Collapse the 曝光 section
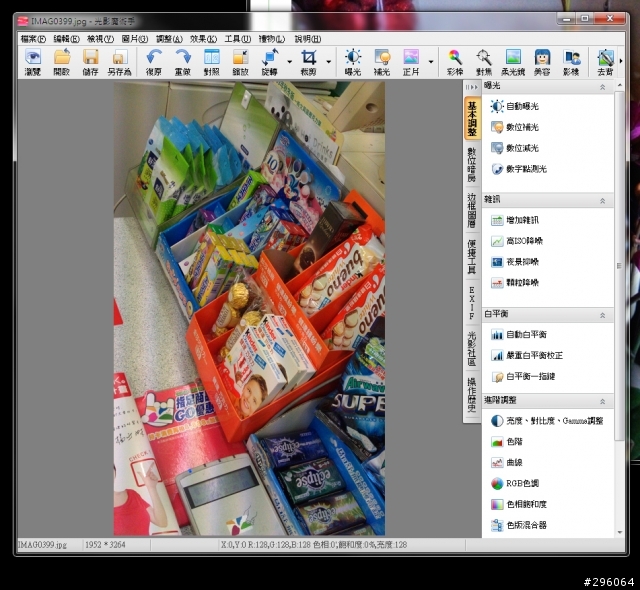Viewport: 640px width, 590px height. coord(602,87)
